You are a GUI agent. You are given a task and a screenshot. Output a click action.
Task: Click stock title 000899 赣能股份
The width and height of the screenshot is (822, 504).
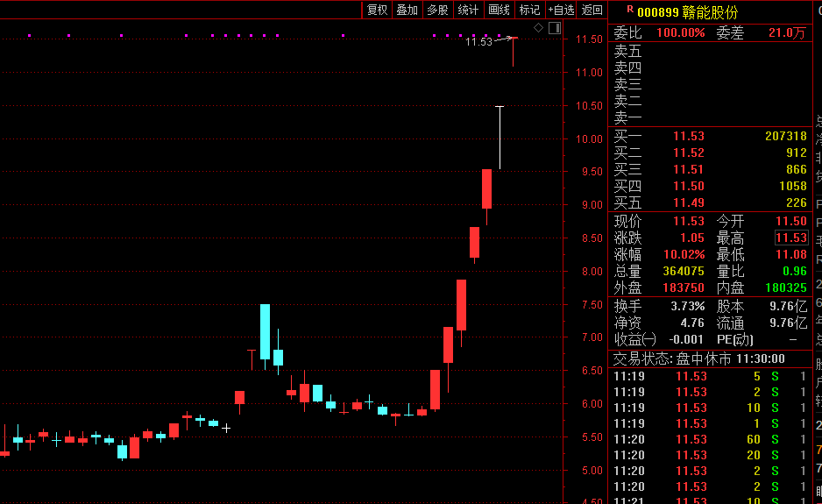[x=687, y=12]
